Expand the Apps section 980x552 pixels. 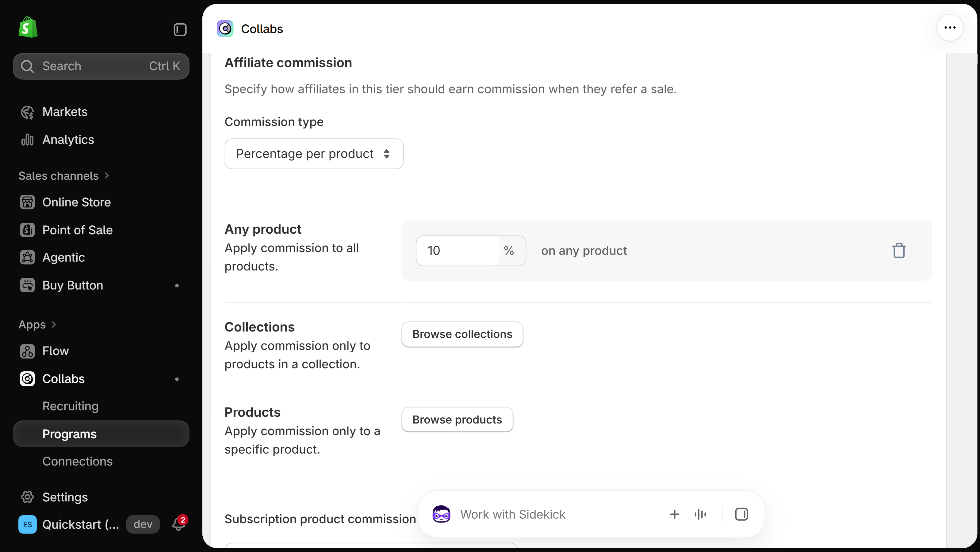click(x=37, y=325)
